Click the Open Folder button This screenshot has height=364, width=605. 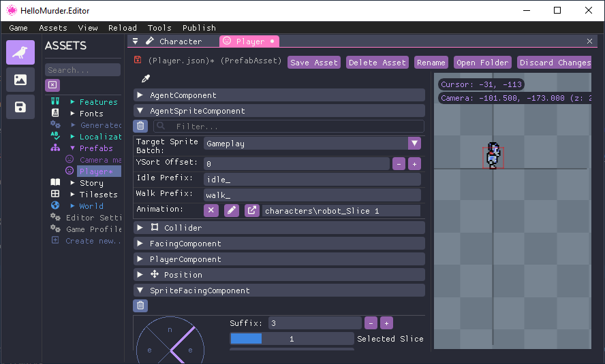tap(482, 63)
